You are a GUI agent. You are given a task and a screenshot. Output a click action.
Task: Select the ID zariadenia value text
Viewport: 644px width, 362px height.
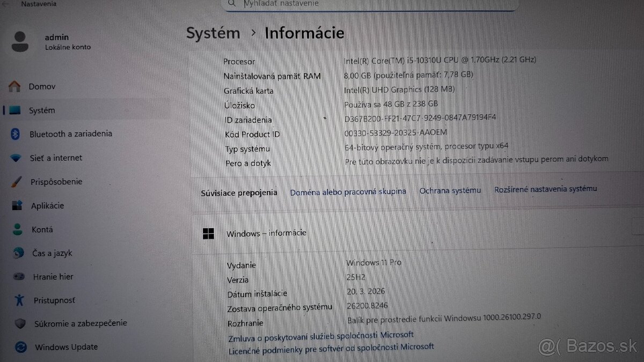pyautogui.click(x=420, y=118)
